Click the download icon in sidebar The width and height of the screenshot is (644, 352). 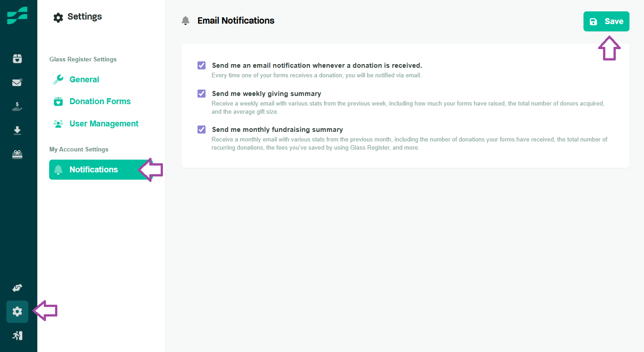pos(17,131)
